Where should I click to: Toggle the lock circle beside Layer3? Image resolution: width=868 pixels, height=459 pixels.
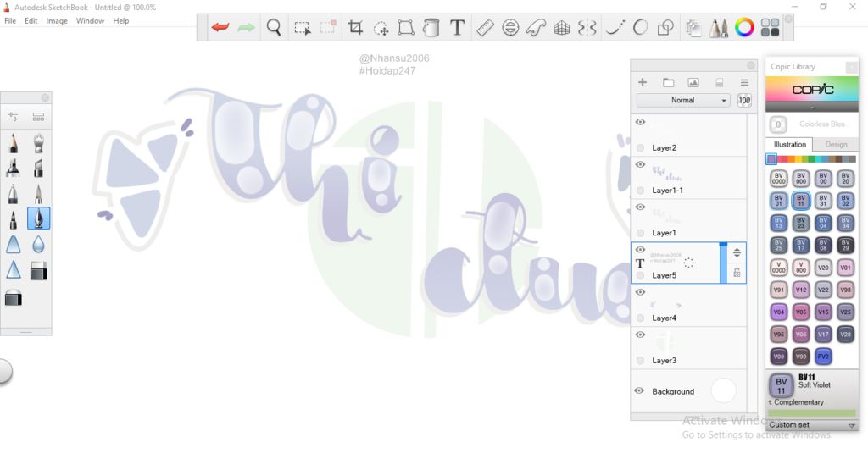641,361
